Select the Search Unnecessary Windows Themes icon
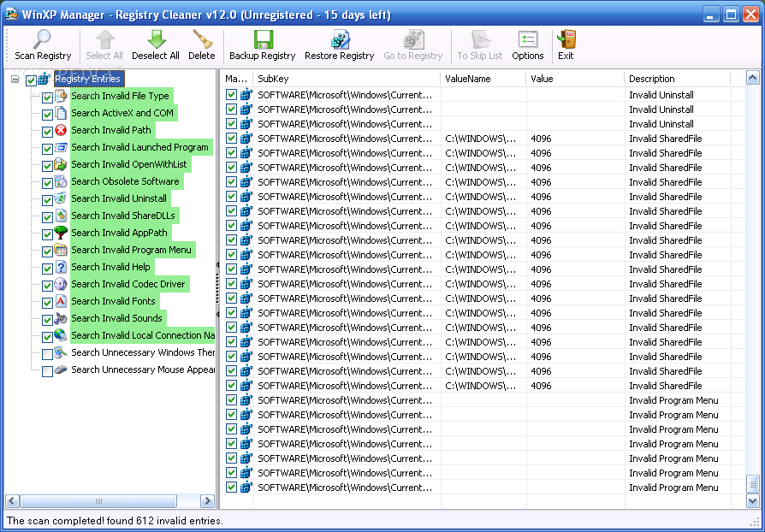765x532 pixels. [x=61, y=352]
